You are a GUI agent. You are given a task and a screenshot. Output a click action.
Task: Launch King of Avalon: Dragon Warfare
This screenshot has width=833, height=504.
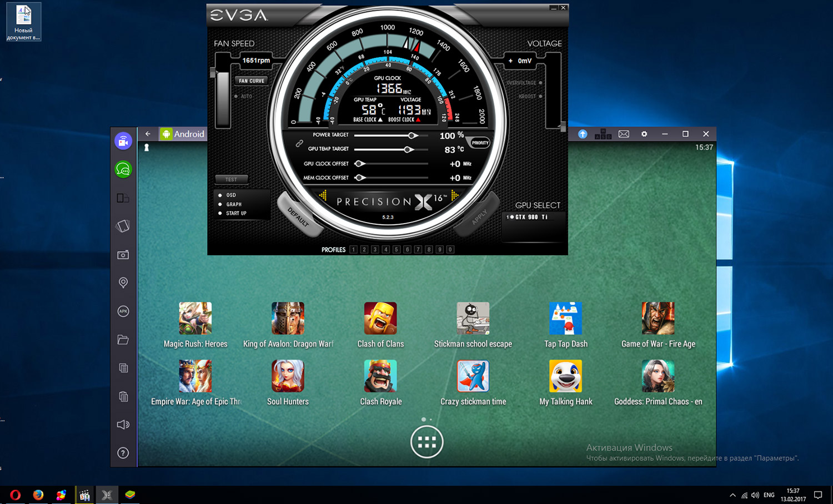(x=288, y=318)
